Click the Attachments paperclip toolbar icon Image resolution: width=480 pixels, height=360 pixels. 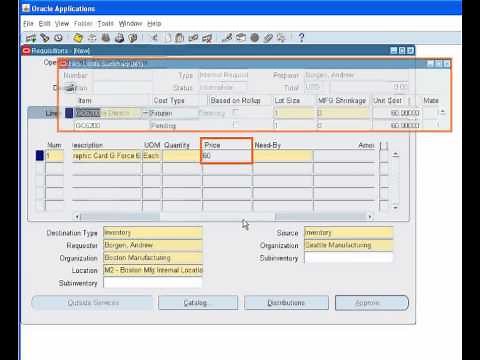tap(268, 38)
